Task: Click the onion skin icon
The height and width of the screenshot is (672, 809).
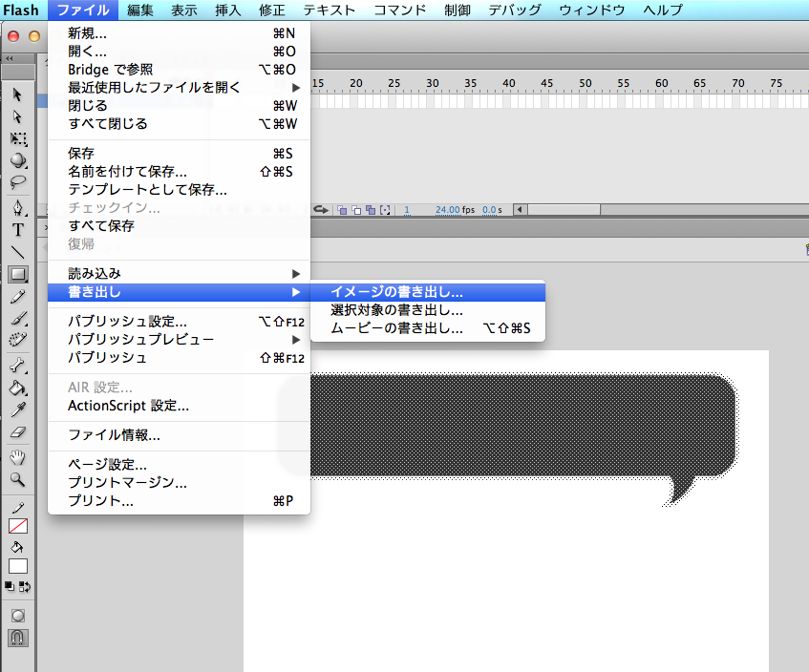Action: (342, 210)
